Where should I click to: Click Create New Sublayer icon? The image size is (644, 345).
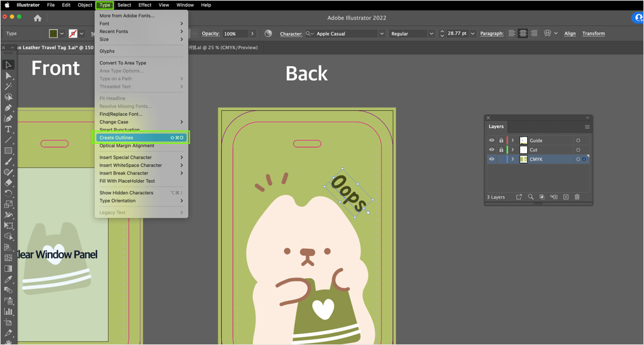coord(554,197)
